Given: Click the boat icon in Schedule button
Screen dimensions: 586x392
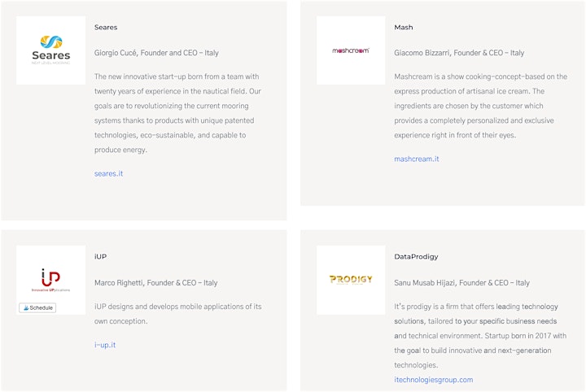Looking at the screenshot, I should tap(26, 307).
